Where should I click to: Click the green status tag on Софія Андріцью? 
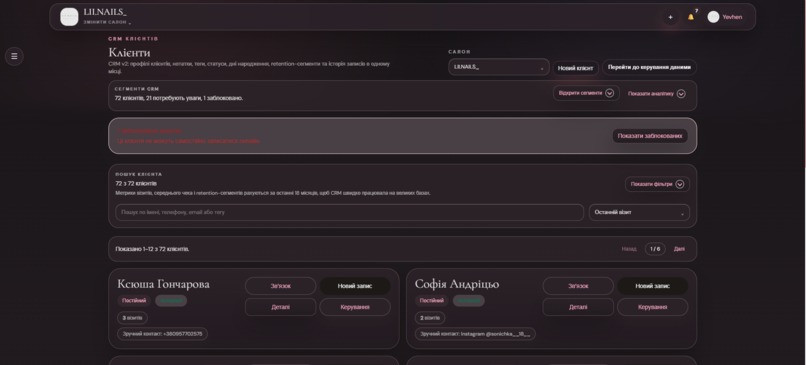pyautogui.click(x=469, y=301)
